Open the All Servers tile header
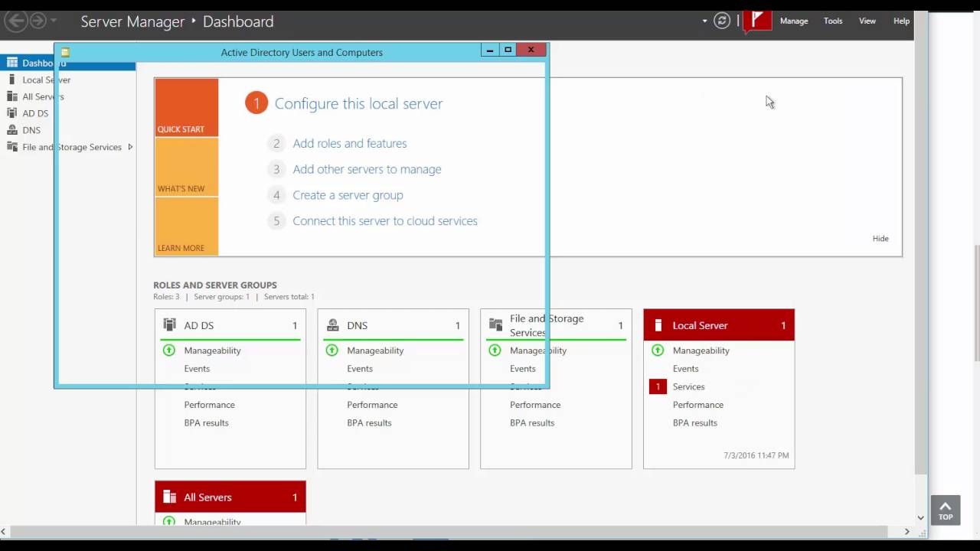Image resolution: width=980 pixels, height=551 pixels. pos(230,497)
